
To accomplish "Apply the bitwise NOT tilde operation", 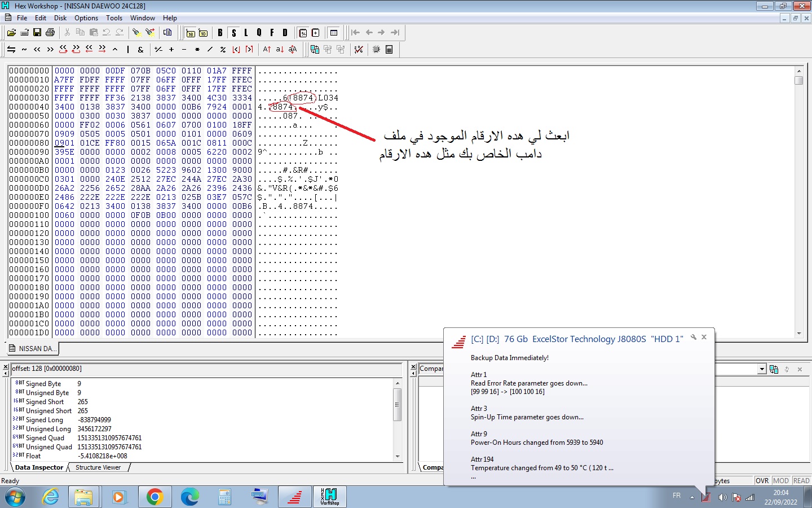I will 24,50.
